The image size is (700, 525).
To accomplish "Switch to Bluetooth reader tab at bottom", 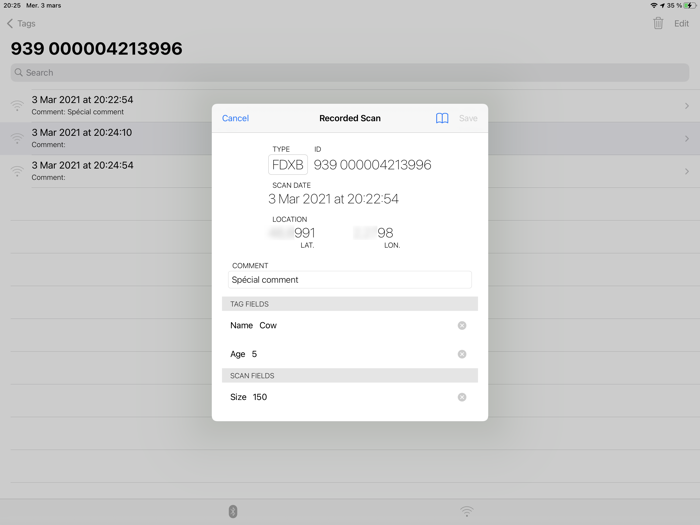I will pos(233,511).
